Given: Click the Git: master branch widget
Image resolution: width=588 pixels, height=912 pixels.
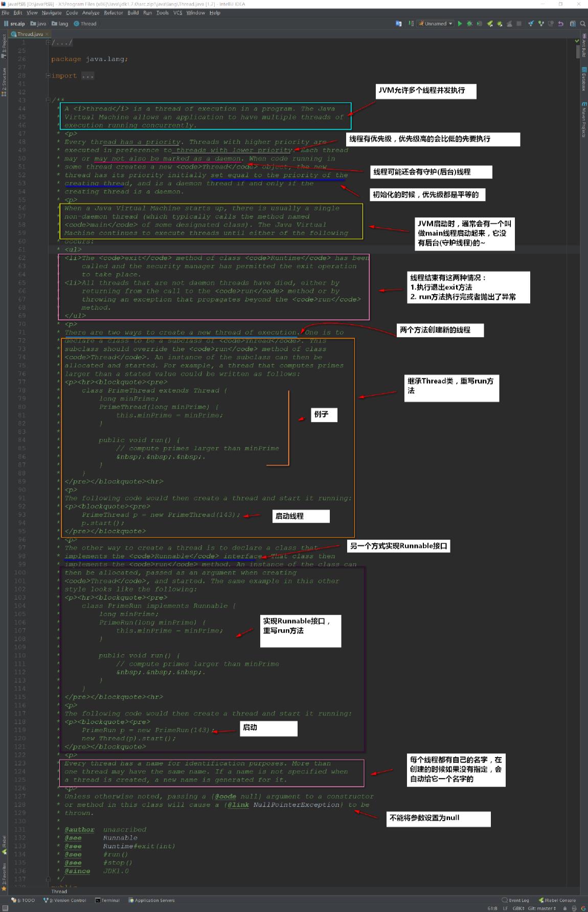Looking at the screenshot, I should 542,908.
